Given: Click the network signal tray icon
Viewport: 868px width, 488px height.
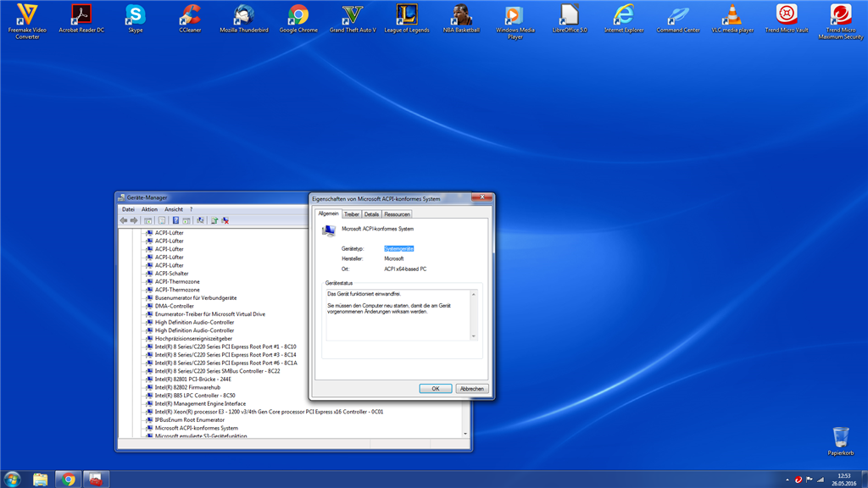Looking at the screenshot, I should [x=821, y=480].
